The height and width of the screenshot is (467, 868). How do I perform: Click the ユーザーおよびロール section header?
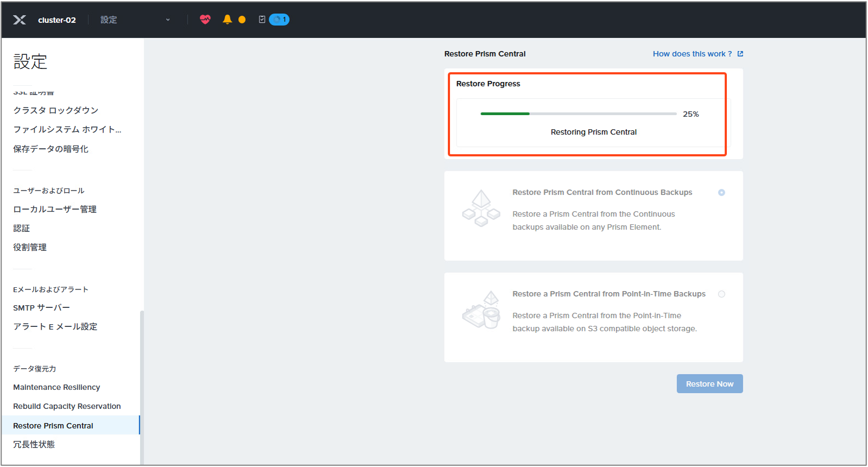49,191
